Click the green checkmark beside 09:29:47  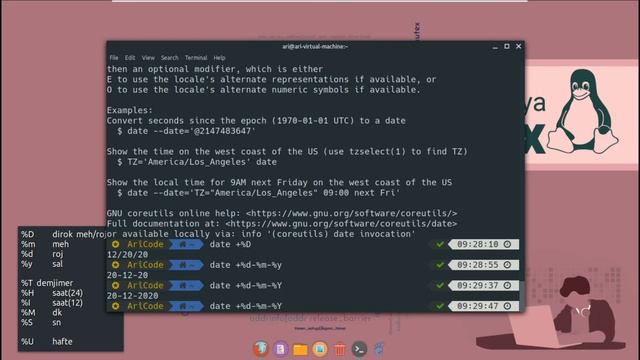[x=440, y=306]
